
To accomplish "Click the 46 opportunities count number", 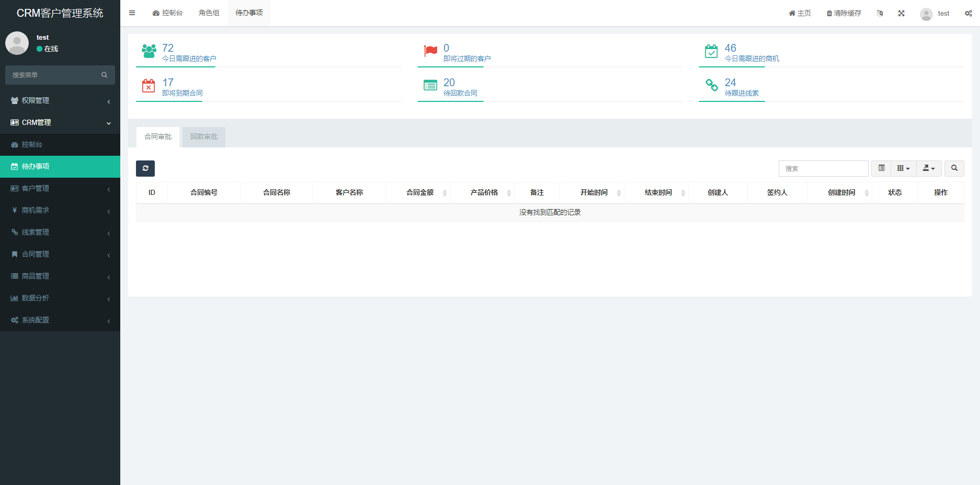I will pyautogui.click(x=731, y=48).
